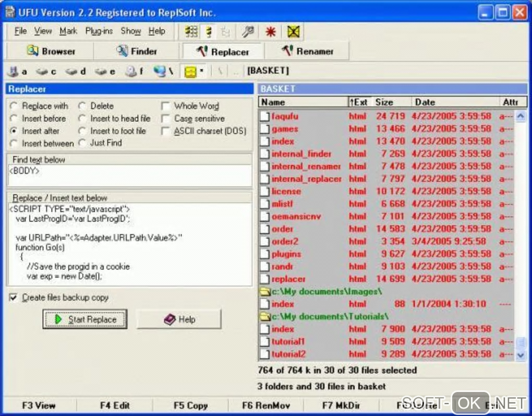Click file icon beside license
Image resolution: width=532 pixels, height=416 pixels.
coord(264,192)
